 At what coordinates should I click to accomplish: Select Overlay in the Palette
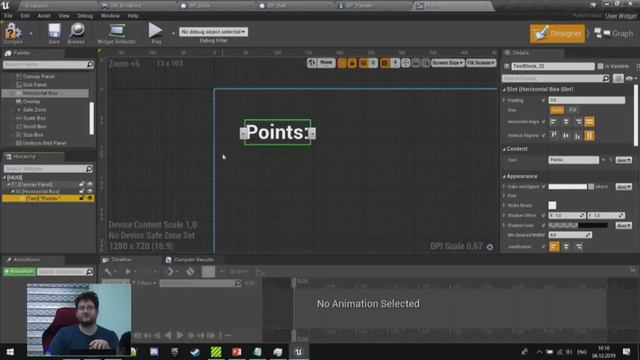(31, 101)
